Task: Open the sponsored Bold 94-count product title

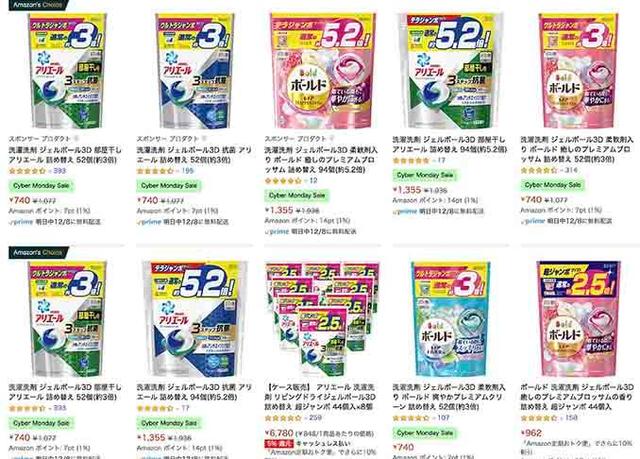Action: [x=321, y=160]
